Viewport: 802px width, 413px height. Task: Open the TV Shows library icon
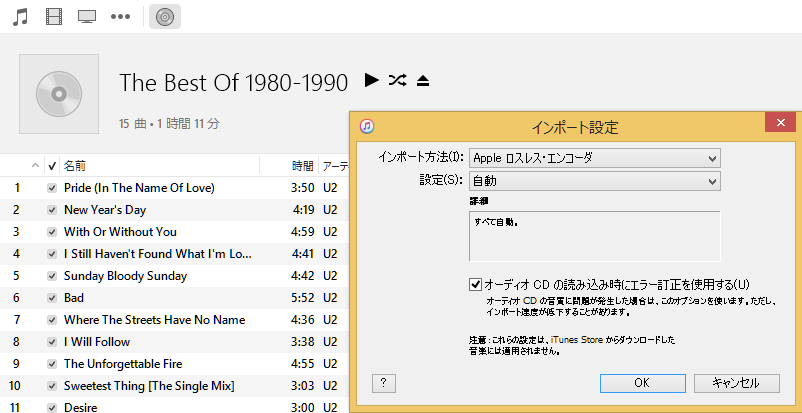[87, 17]
